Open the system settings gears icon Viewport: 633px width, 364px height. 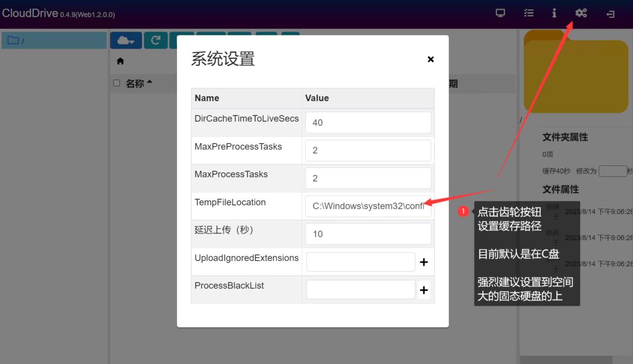click(x=581, y=13)
